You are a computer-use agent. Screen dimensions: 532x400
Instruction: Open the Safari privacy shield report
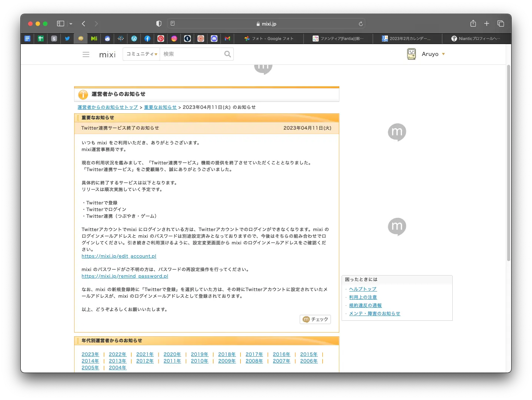point(159,24)
